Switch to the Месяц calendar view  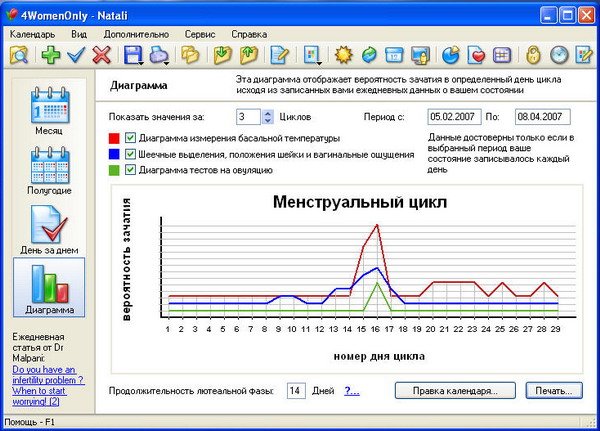(x=49, y=111)
